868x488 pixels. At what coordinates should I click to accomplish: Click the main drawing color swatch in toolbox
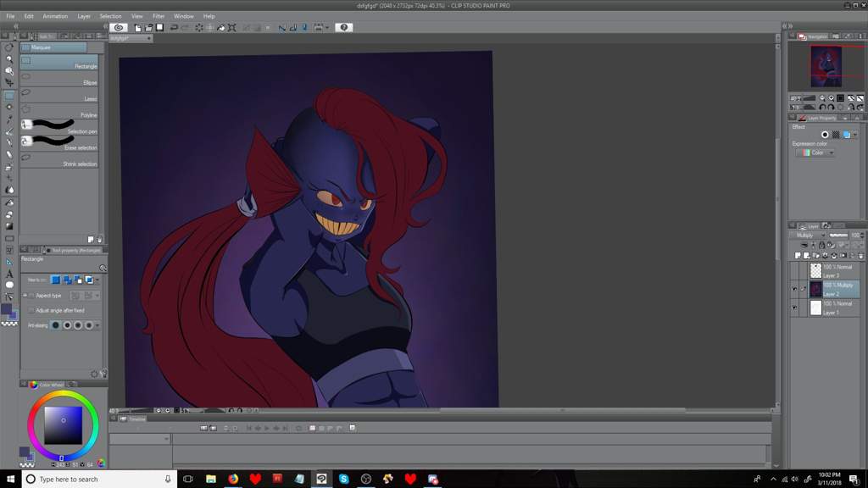[x=6, y=309]
